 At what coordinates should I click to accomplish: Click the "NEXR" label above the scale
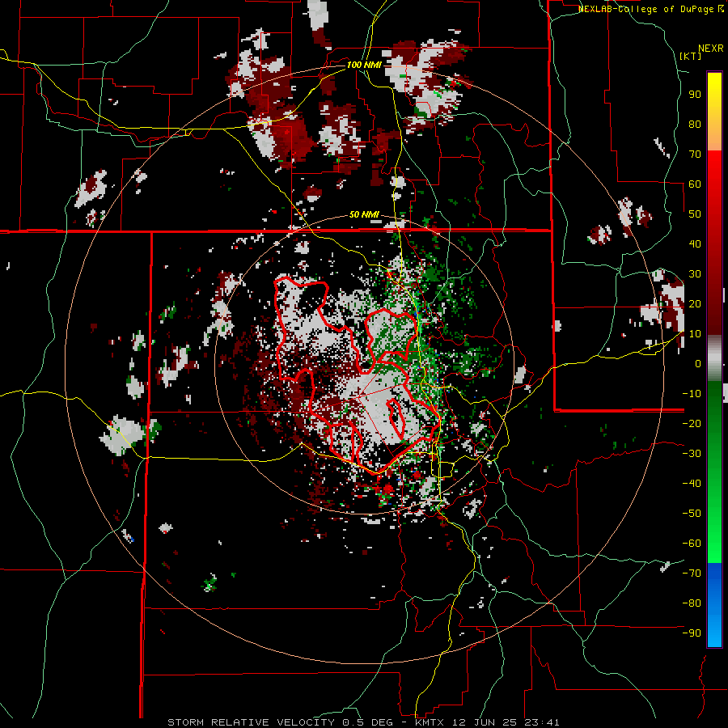[x=711, y=49]
